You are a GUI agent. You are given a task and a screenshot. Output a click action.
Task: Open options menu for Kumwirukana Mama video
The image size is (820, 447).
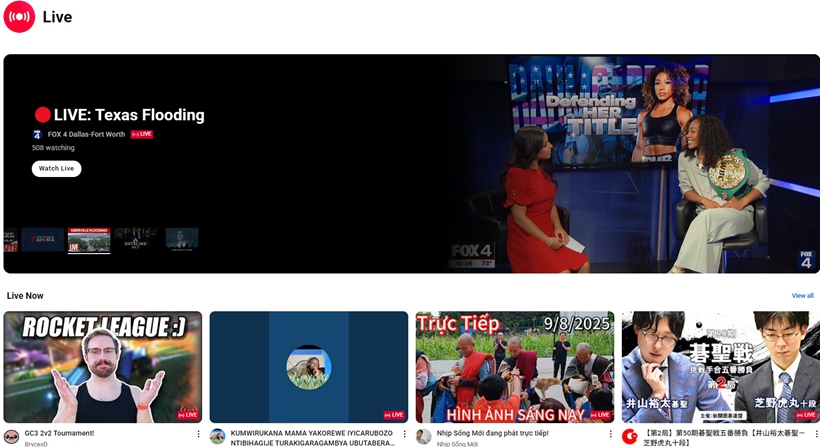tap(404, 434)
